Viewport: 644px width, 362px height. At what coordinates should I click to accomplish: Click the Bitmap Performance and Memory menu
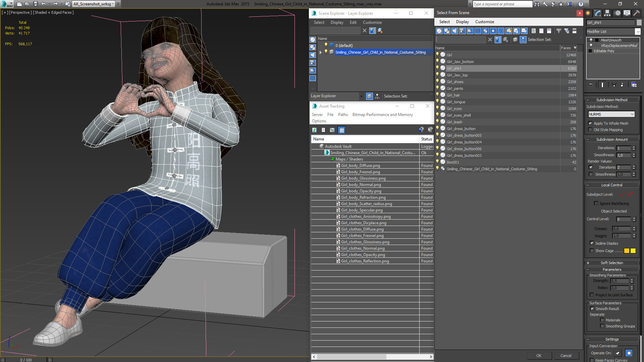(x=382, y=115)
